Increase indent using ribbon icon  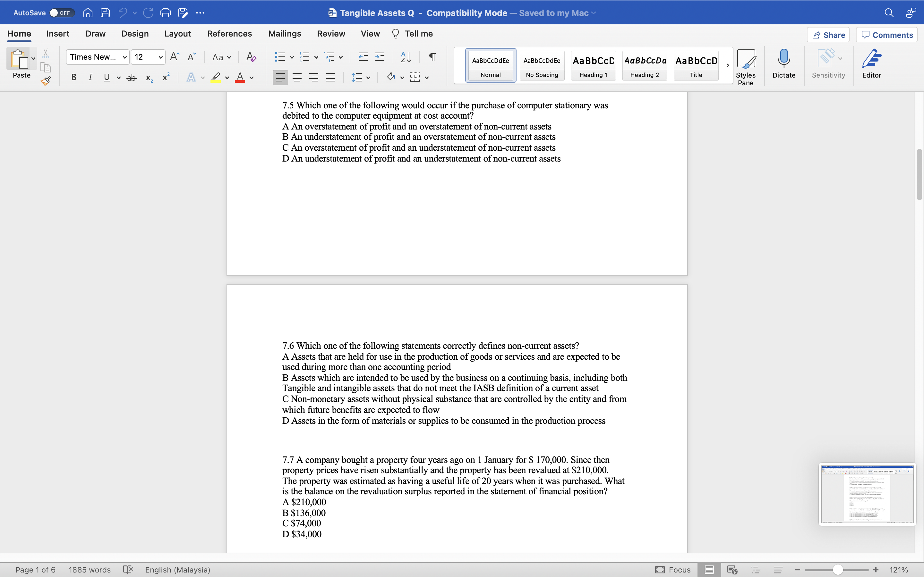(x=380, y=57)
